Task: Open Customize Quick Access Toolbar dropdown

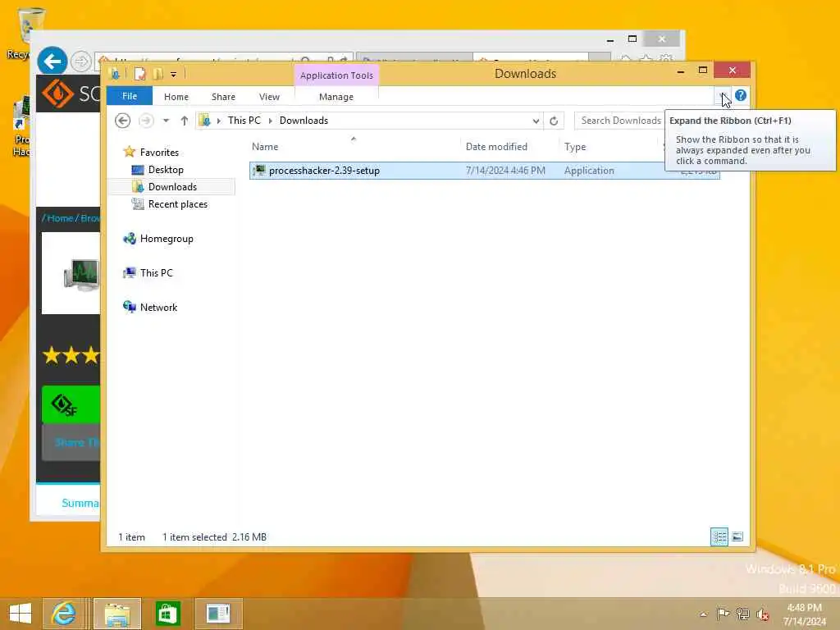Action: (x=174, y=75)
